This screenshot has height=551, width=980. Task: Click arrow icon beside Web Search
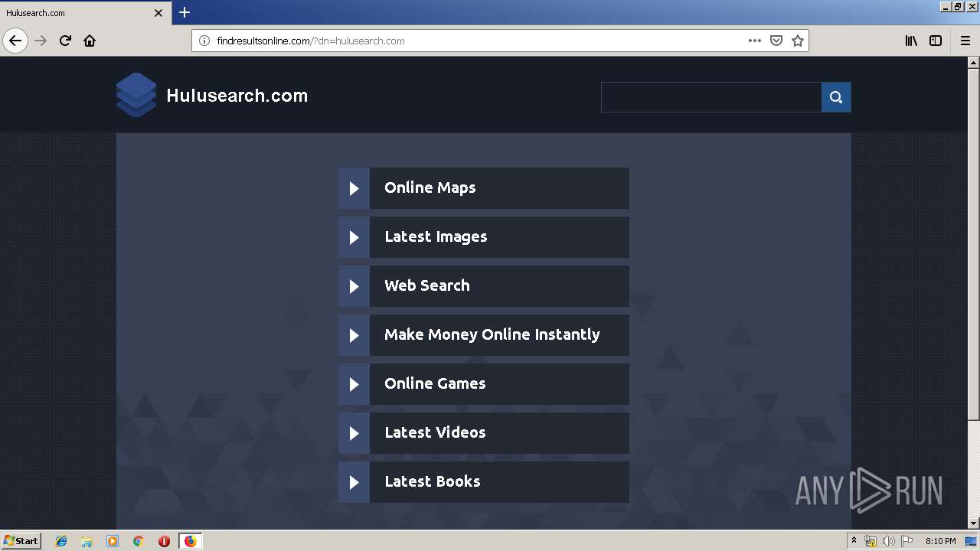[x=354, y=286]
